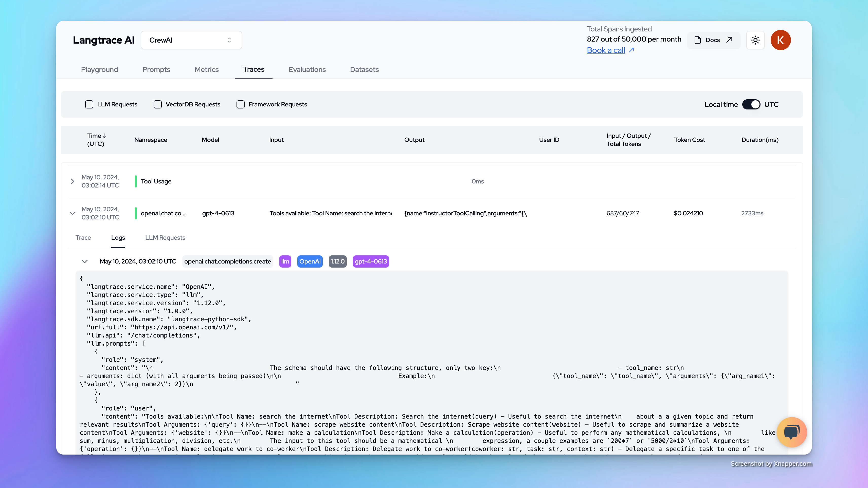Click the external link icon on Docs

tap(729, 40)
